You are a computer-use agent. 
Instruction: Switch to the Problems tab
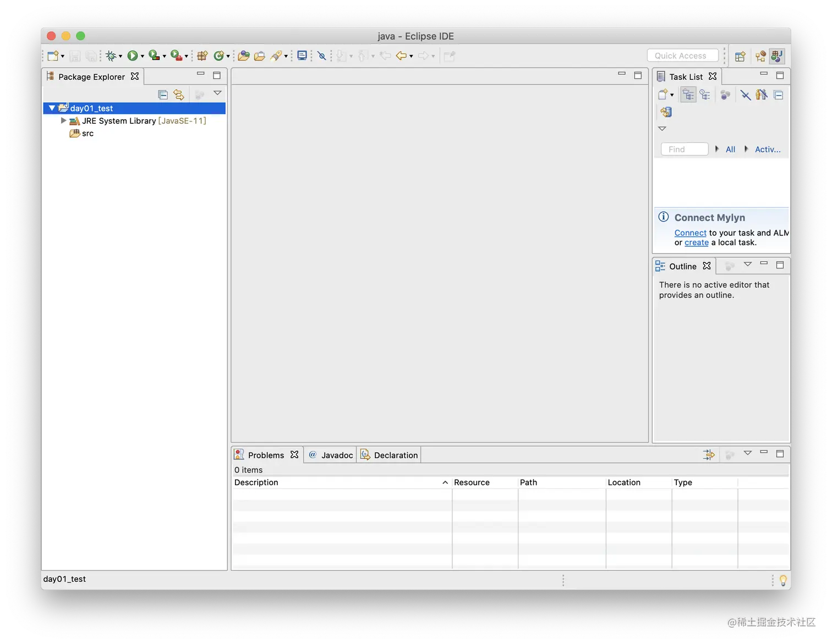point(266,455)
